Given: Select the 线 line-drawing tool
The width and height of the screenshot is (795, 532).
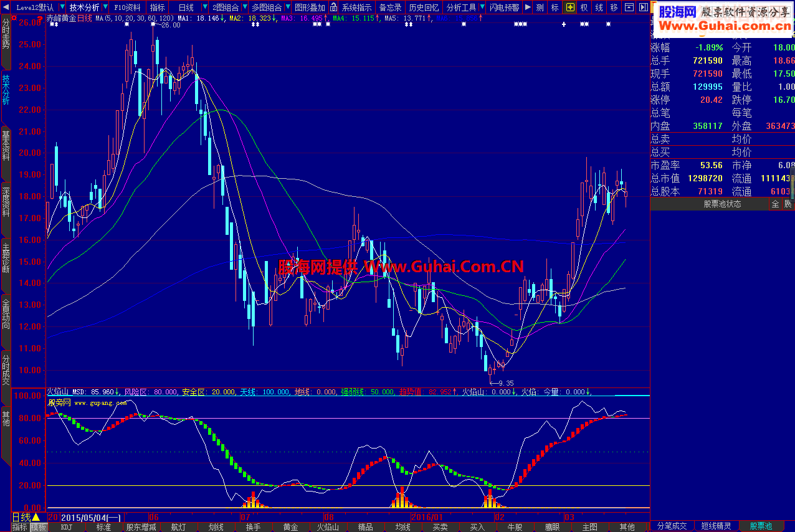Looking at the screenshot, I should tap(599, 7).
